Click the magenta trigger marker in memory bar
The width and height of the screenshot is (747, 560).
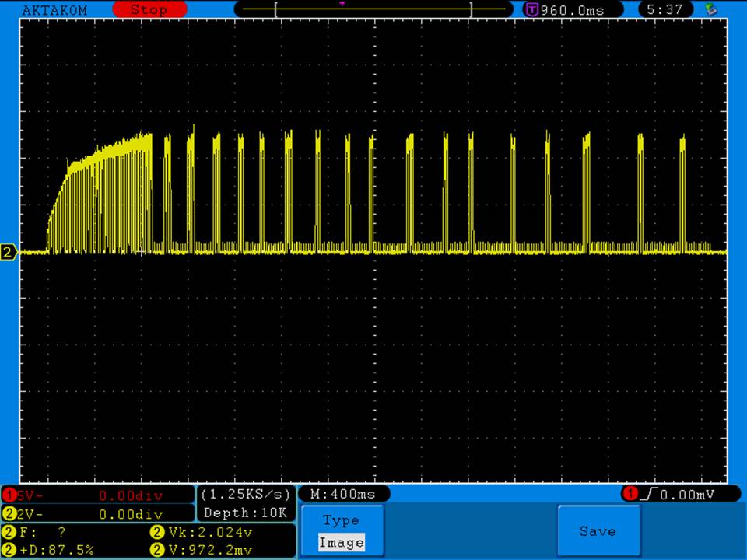tap(342, 4)
